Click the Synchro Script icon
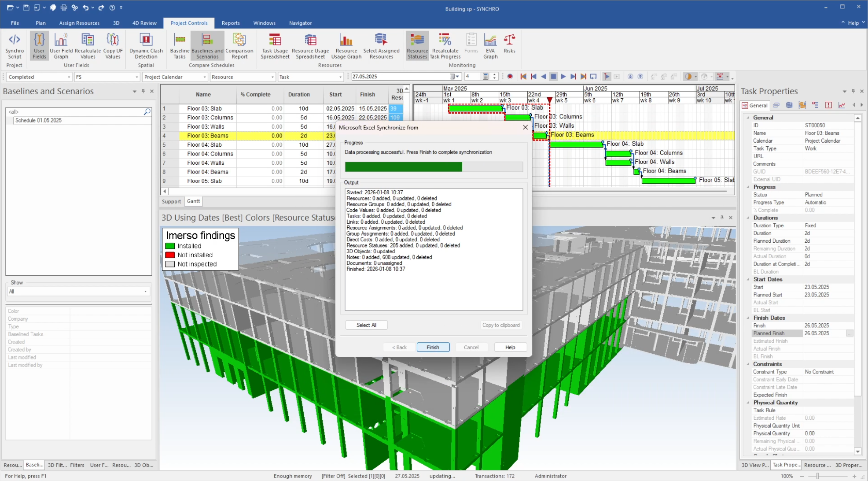The image size is (868, 481). [x=15, y=45]
